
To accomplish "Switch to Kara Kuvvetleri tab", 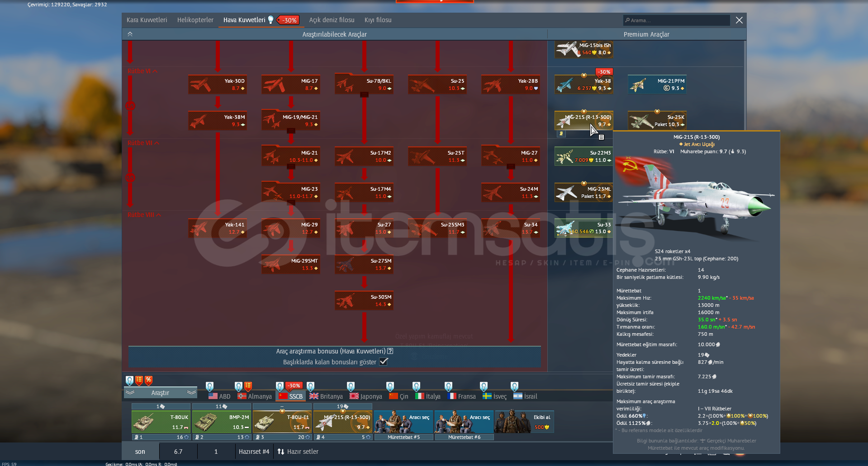I will click(147, 20).
